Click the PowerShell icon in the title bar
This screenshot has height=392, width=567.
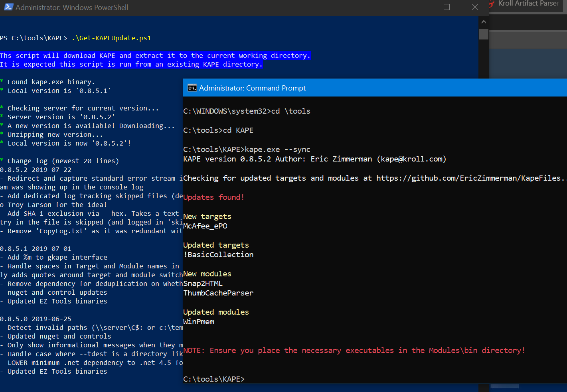coord(8,7)
